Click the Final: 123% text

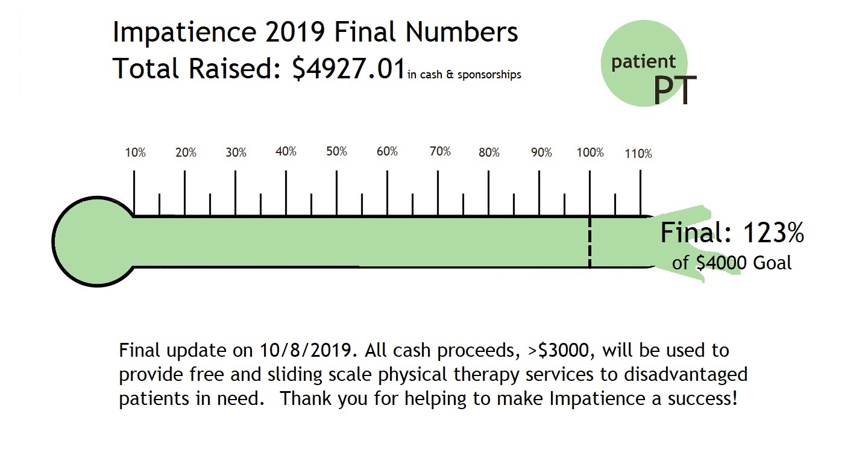click(x=732, y=233)
